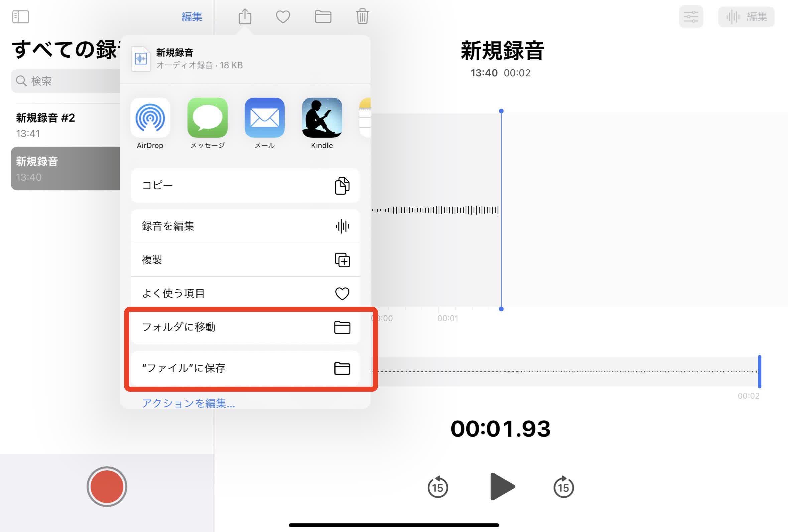
Task: Select the 録音を編集 waveform icon
Action: [342, 226]
